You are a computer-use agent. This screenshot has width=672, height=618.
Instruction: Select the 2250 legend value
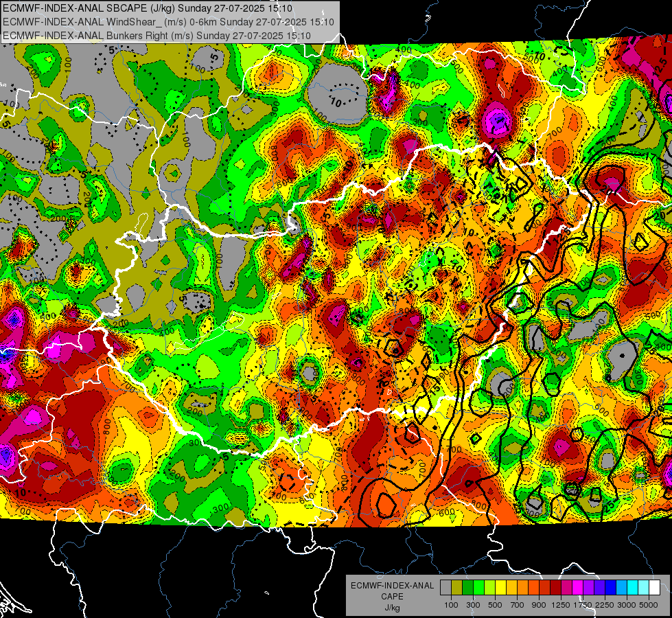(605, 606)
